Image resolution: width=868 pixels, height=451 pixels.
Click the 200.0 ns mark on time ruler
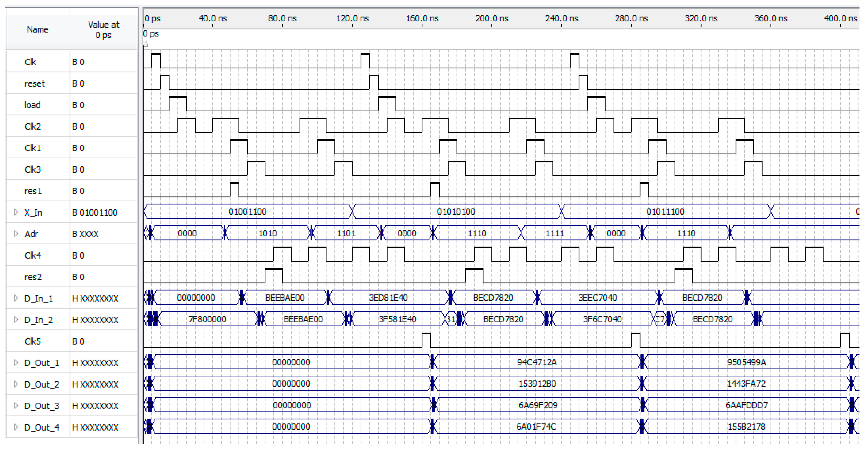[492, 18]
